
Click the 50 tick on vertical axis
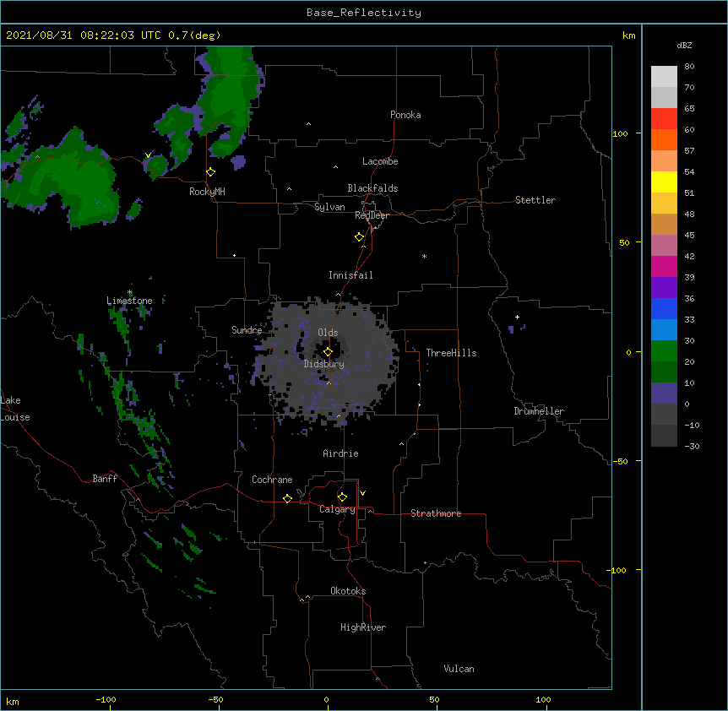pos(624,242)
